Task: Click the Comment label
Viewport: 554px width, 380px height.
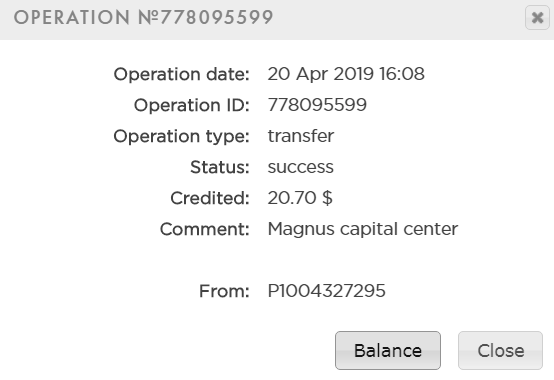Action: [205, 229]
